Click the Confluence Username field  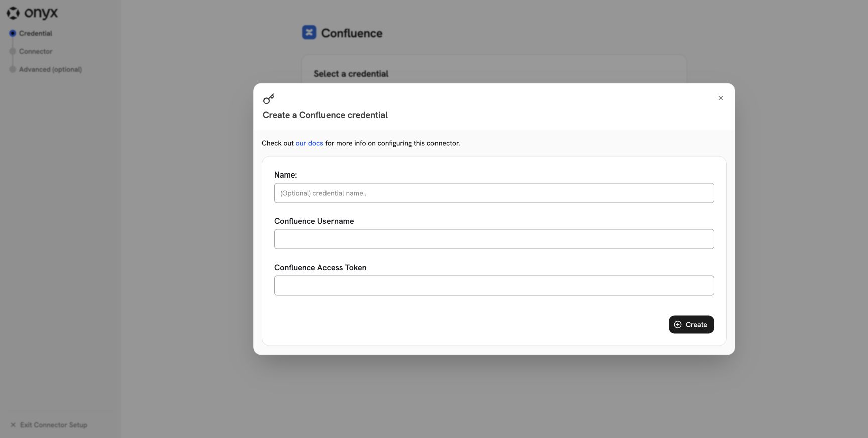(494, 239)
